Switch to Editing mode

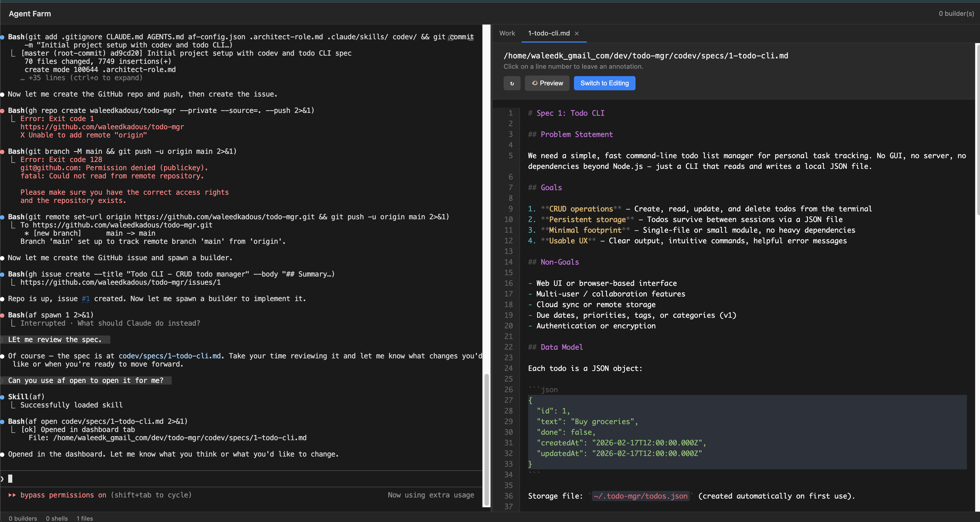pos(604,83)
